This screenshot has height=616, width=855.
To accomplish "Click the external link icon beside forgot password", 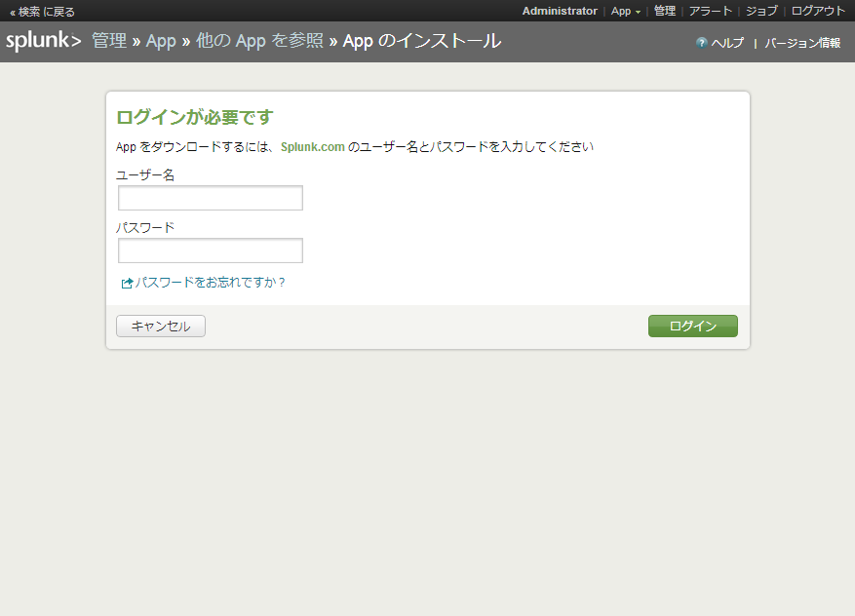I will coord(127,283).
